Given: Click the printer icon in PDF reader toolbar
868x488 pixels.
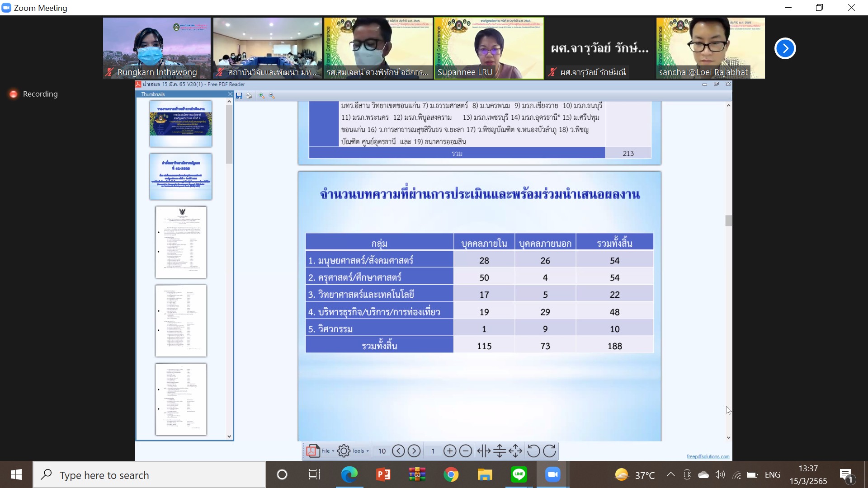Looking at the screenshot, I should click(249, 96).
